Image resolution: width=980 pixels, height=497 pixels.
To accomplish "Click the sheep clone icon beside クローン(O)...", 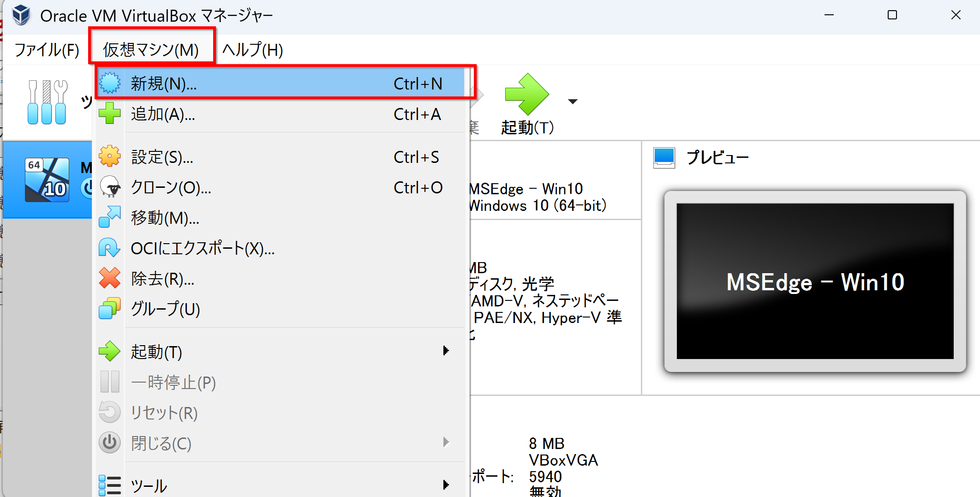I will pyautogui.click(x=110, y=187).
